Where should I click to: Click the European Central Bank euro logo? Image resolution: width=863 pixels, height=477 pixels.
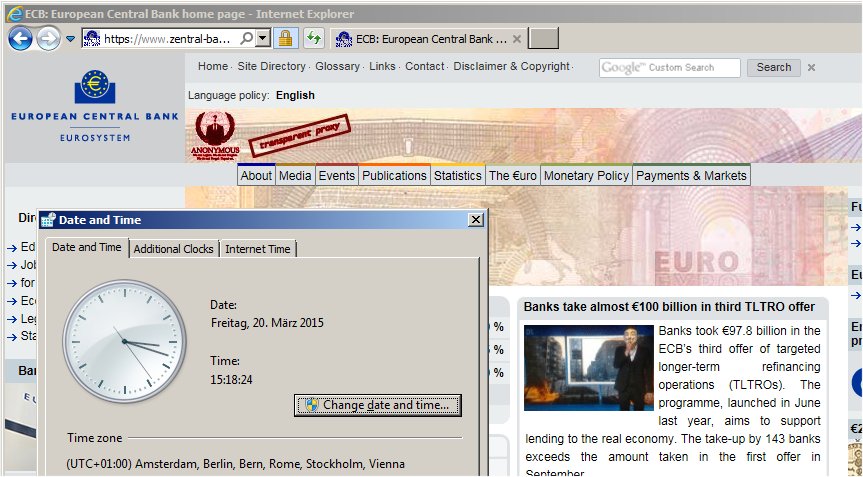coord(95,87)
